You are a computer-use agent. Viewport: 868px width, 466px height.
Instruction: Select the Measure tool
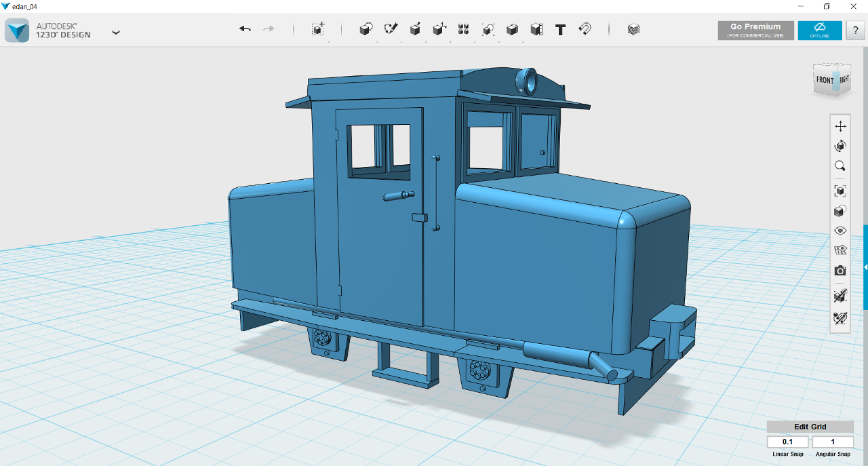(536, 29)
